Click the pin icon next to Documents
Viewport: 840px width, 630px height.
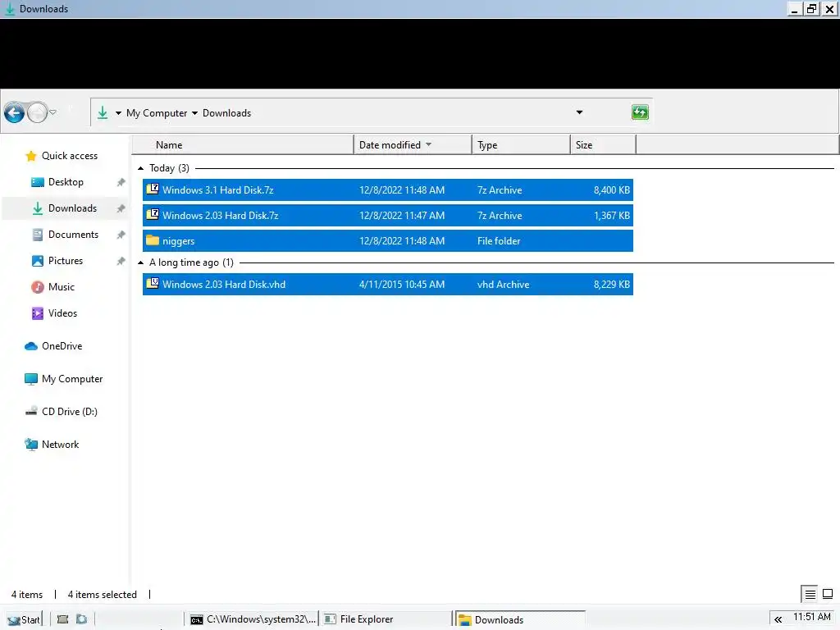[121, 235]
